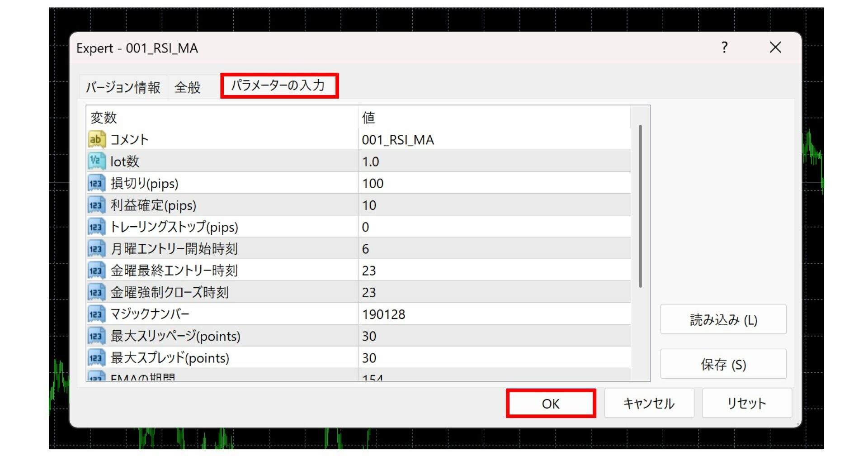Save settings with 保存 (S) button

(x=723, y=364)
